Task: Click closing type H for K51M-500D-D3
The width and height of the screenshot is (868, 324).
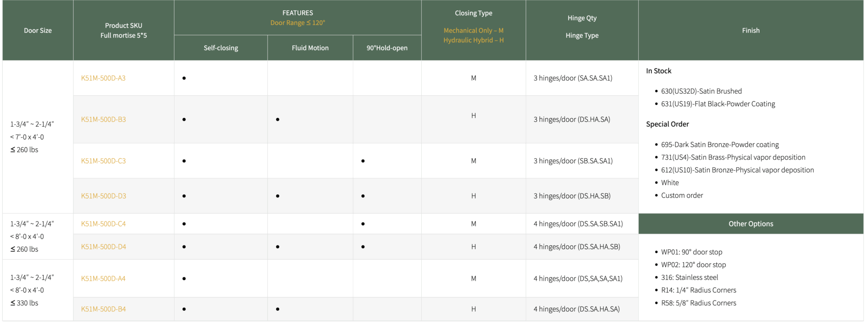Action: (x=473, y=196)
